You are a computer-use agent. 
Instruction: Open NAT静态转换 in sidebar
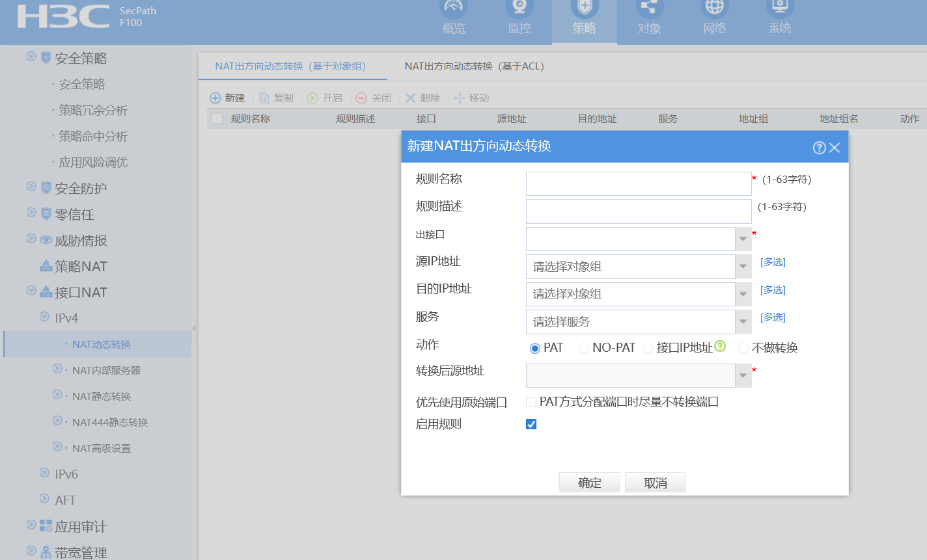[102, 396]
